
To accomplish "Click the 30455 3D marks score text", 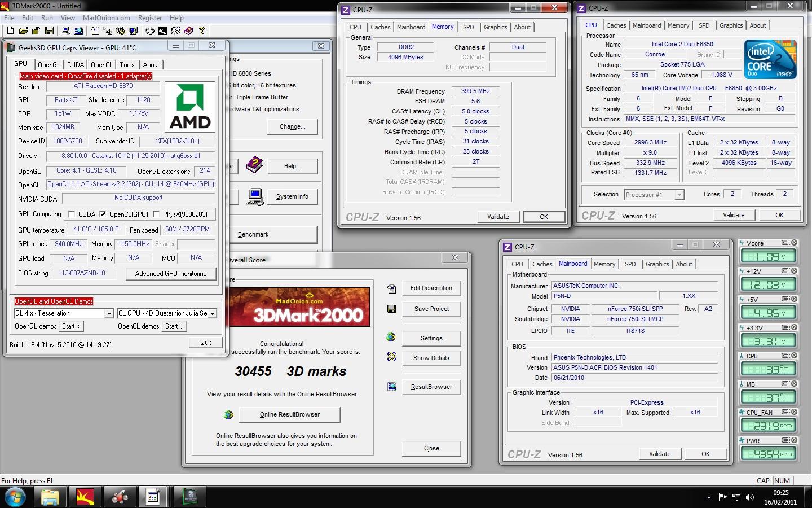I will point(290,371).
